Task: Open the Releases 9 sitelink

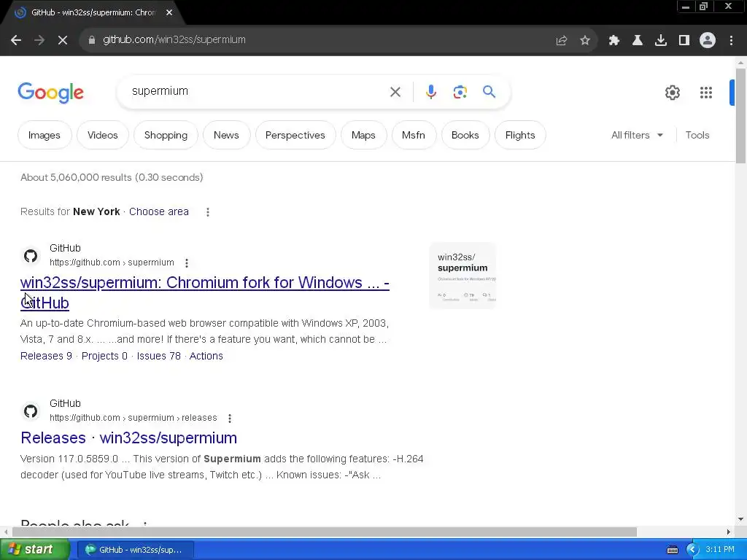Action: point(46,356)
